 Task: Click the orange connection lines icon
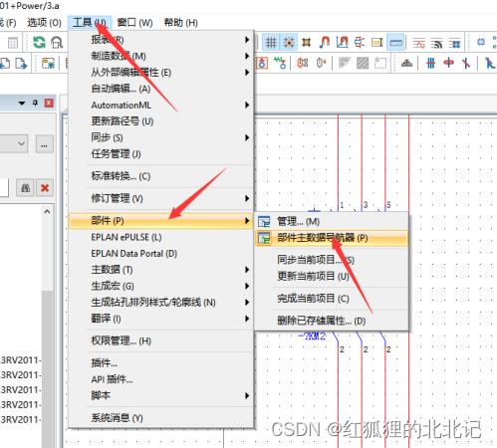[419, 43]
